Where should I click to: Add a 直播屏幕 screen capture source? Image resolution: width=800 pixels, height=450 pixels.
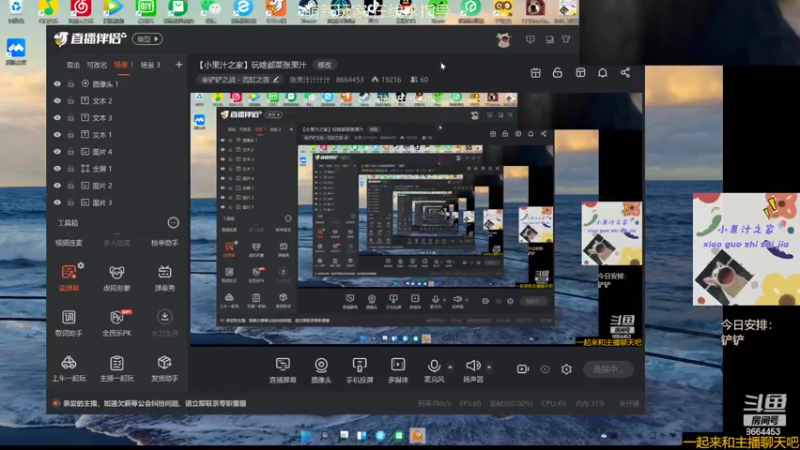(283, 370)
